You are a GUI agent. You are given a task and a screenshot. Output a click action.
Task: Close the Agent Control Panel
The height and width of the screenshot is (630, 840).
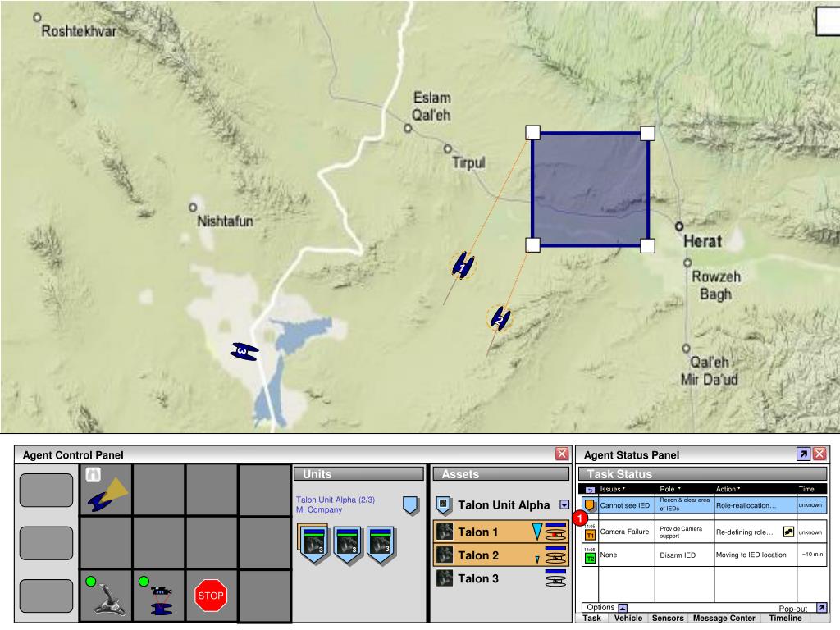tap(561, 454)
